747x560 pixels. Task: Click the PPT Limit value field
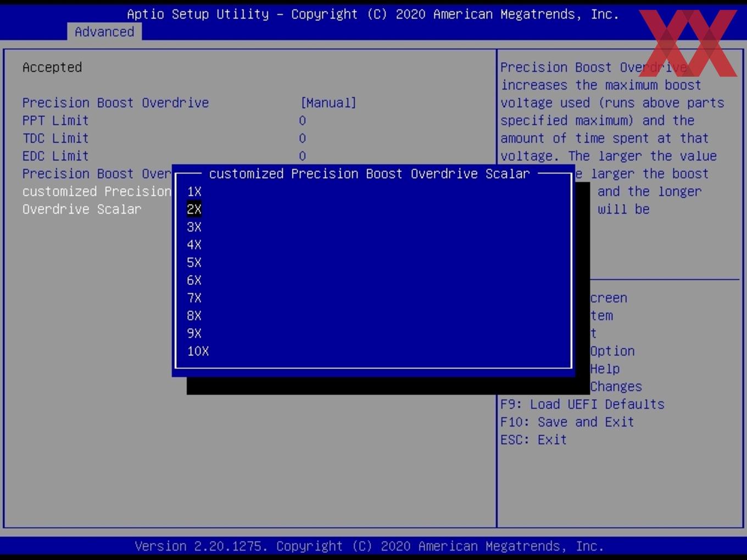pyautogui.click(x=303, y=121)
